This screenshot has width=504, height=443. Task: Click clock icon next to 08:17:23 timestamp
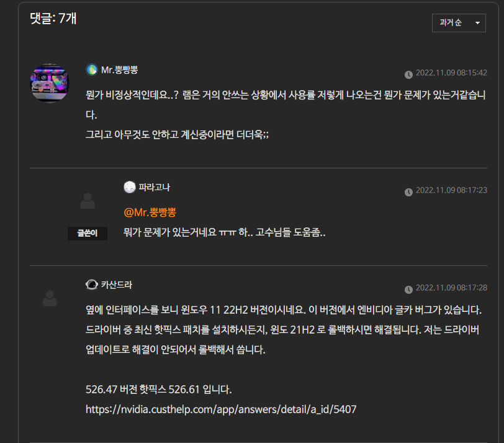click(x=408, y=192)
